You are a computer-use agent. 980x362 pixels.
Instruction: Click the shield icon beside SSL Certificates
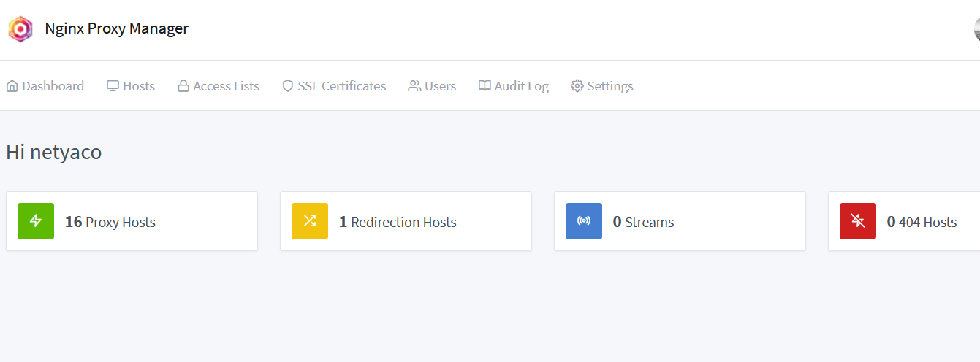[288, 86]
